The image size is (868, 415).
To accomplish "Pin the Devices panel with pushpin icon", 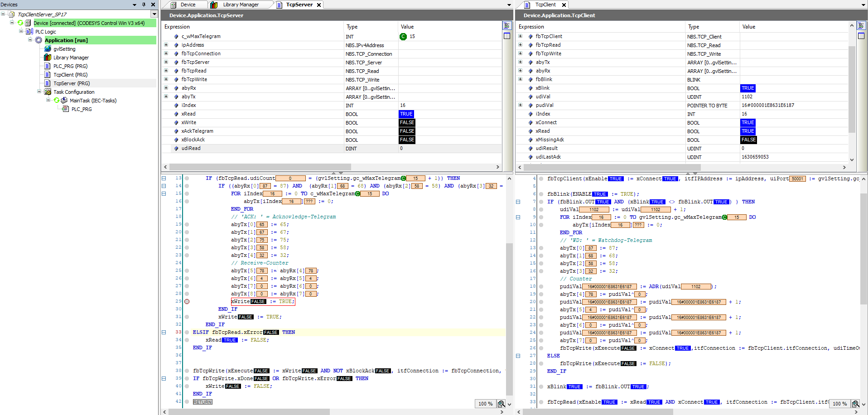I will (144, 5).
